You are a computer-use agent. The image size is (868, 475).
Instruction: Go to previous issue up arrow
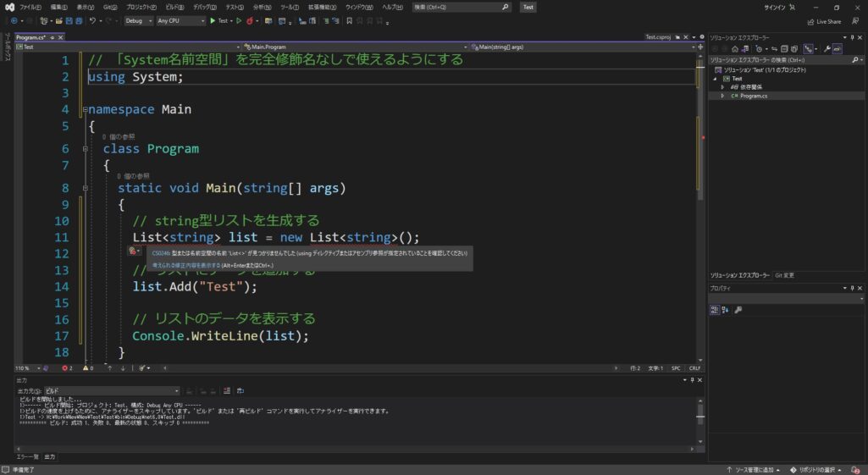109,368
